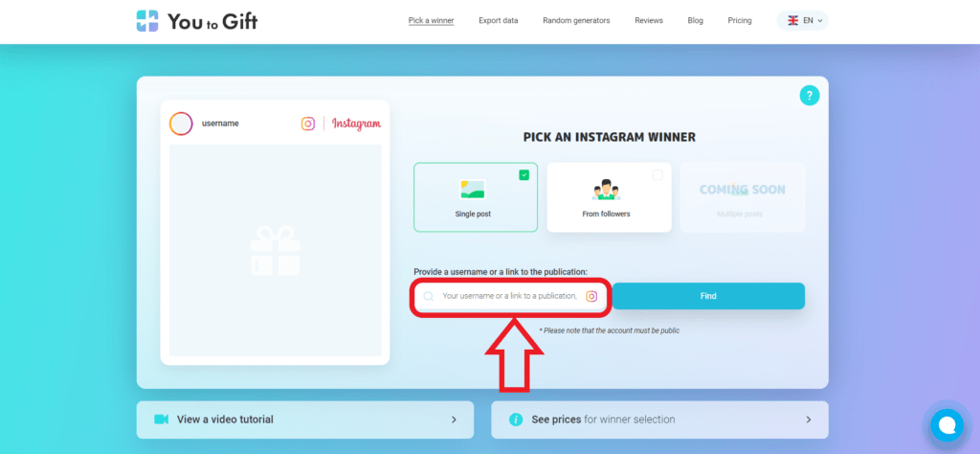Click the magnifier icon in the search field
The height and width of the screenshot is (454, 980).
(x=428, y=296)
